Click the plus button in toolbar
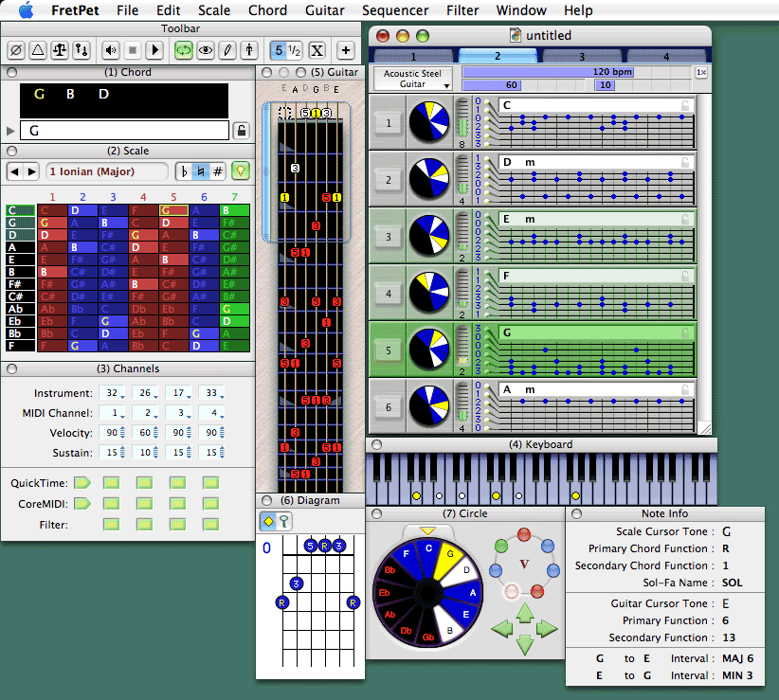The image size is (779, 700). click(346, 50)
